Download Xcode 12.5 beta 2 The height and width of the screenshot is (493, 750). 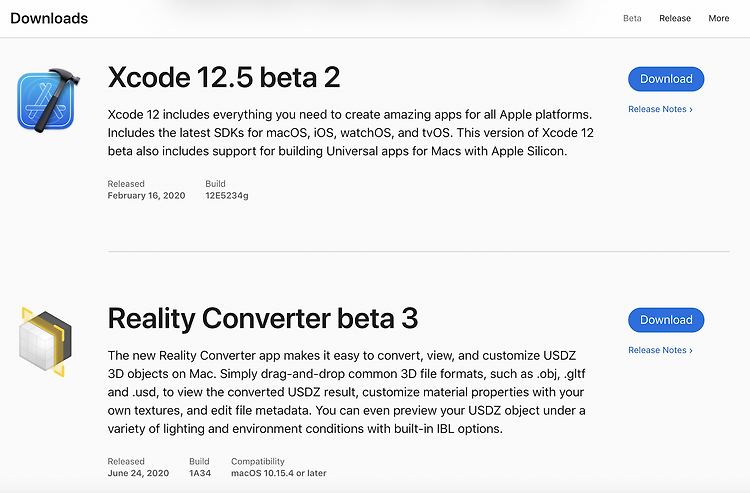666,79
